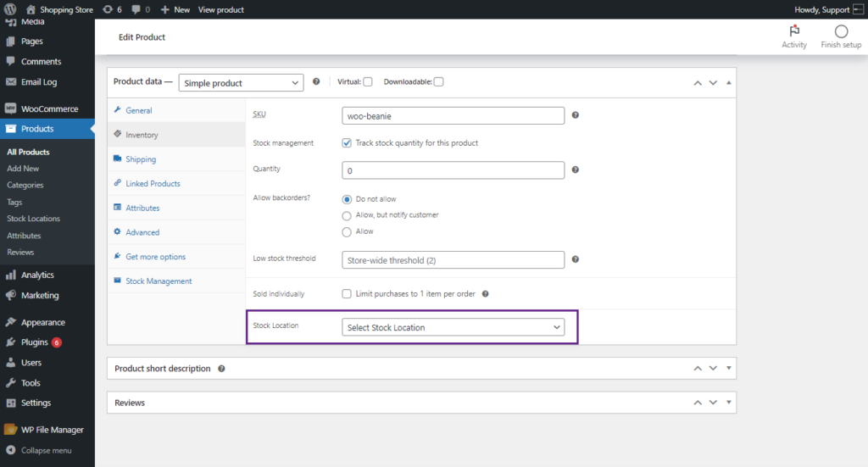Click the Activity flag icon
This screenshot has height=467, width=868.
pos(794,31)
